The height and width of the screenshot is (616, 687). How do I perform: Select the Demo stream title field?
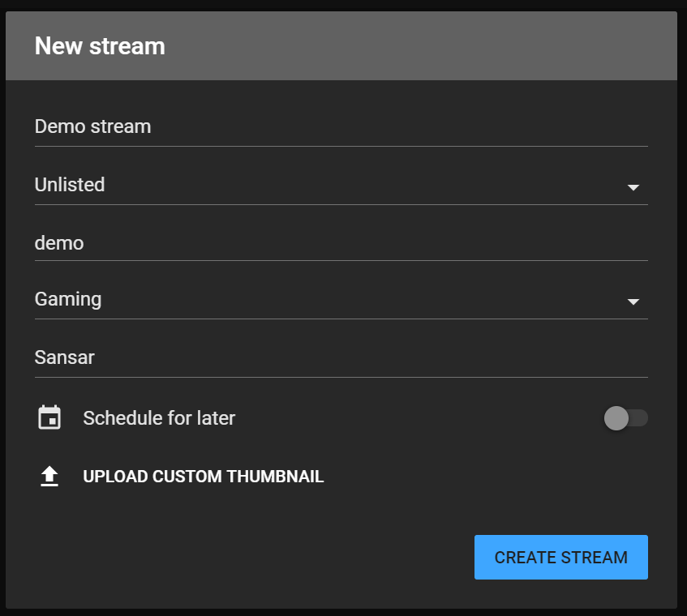(x=341, y=126)
